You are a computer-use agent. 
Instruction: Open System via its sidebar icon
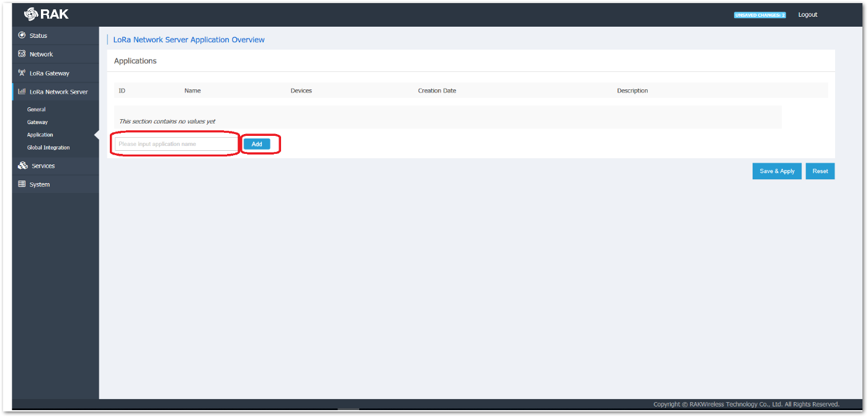(x=21, y=184)
